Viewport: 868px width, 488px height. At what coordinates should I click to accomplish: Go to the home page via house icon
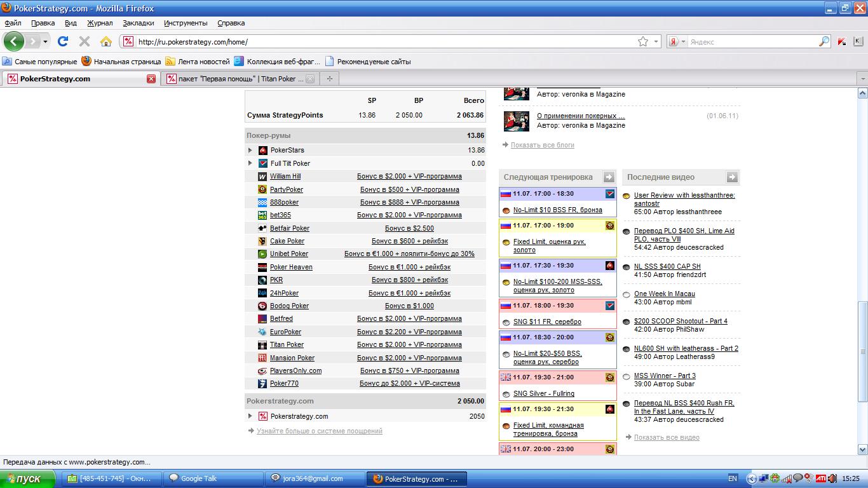point(106,41)
